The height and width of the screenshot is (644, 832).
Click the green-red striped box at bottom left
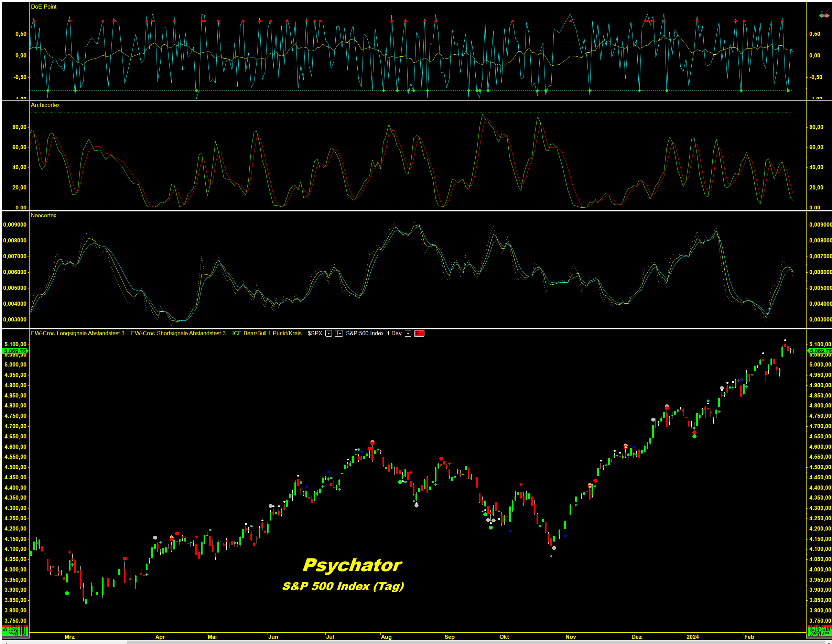point(15,630)
